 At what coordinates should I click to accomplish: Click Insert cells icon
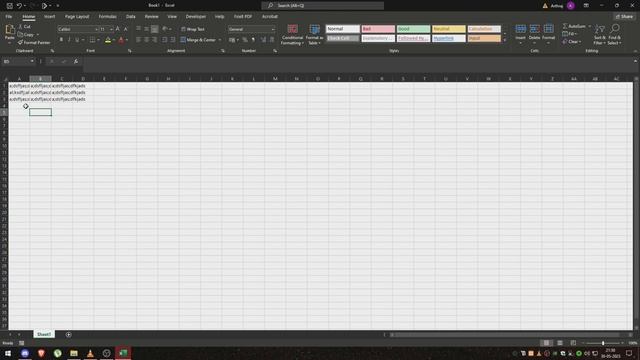520,29
